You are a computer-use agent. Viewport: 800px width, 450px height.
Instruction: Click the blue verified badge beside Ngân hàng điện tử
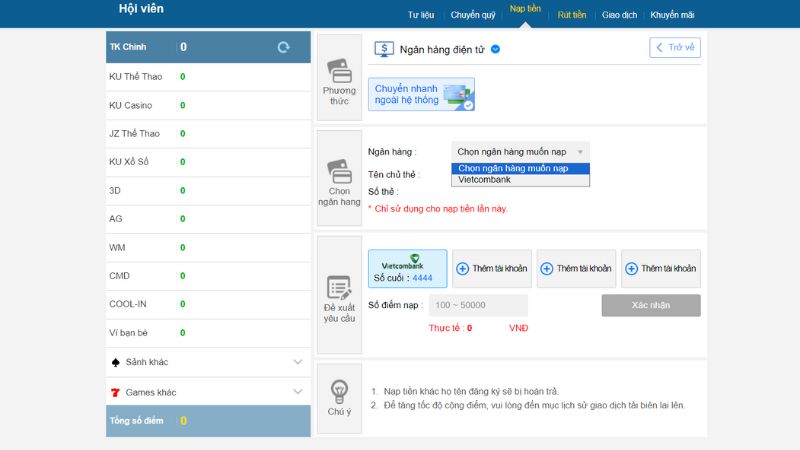tap(496, 48)
